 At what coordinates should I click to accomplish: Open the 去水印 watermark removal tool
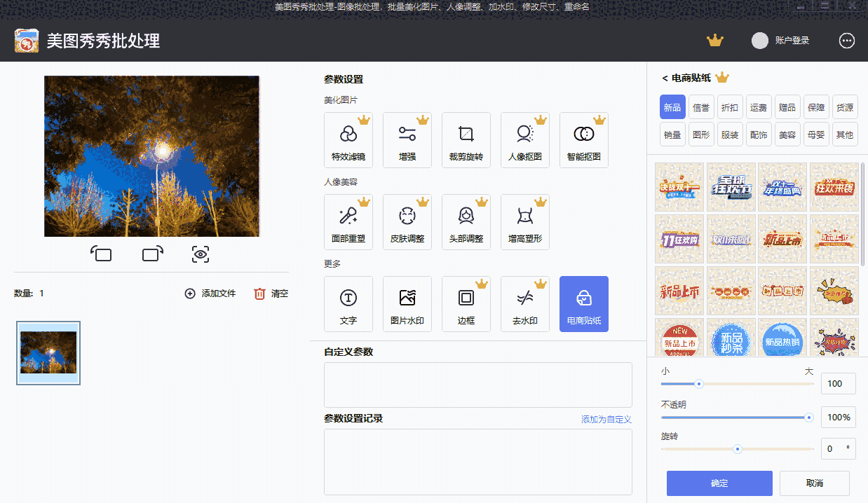point(525,304)
